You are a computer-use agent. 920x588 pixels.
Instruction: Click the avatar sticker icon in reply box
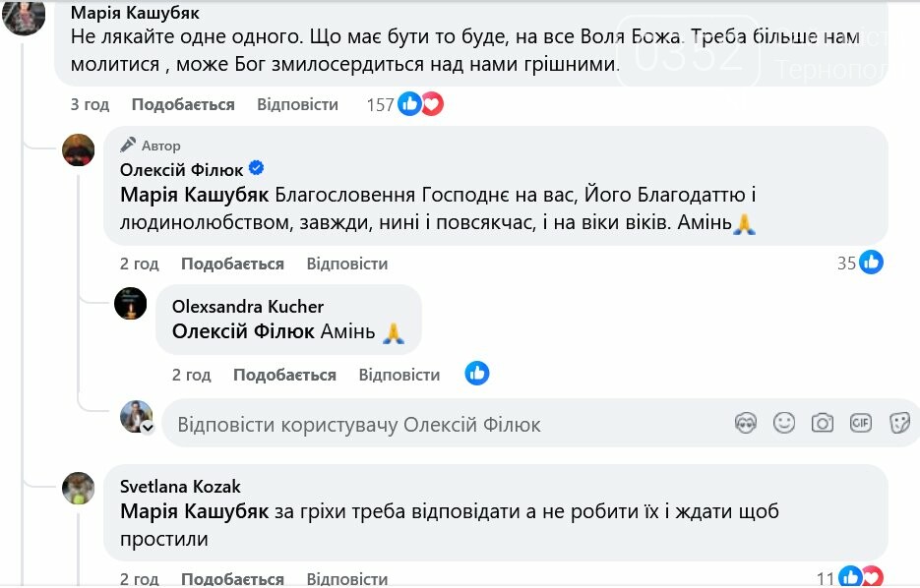tap(747, 423)
